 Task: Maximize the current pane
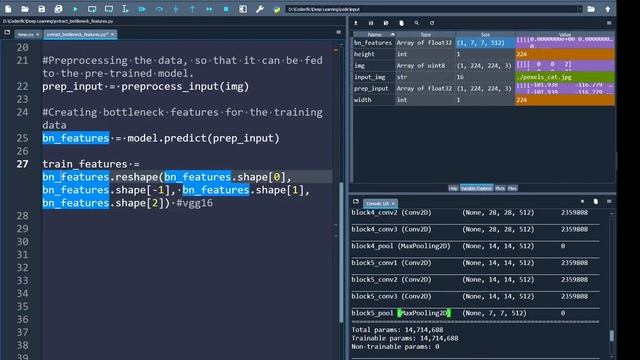243,9
